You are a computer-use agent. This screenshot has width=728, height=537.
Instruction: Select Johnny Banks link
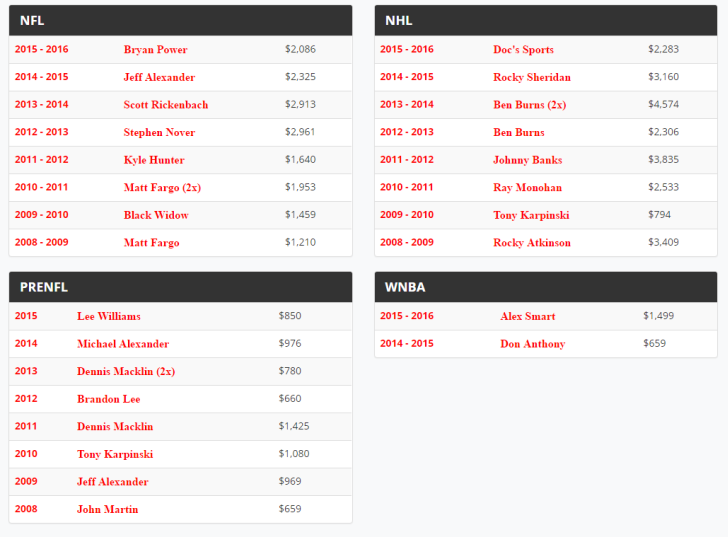pyautogui.click(x=527, y=160)
